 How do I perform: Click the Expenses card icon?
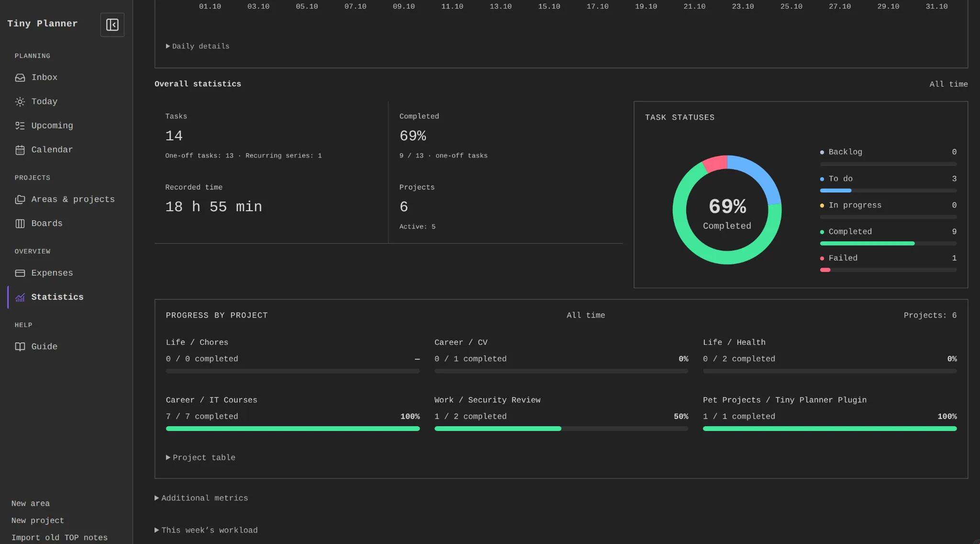[20, 273]
